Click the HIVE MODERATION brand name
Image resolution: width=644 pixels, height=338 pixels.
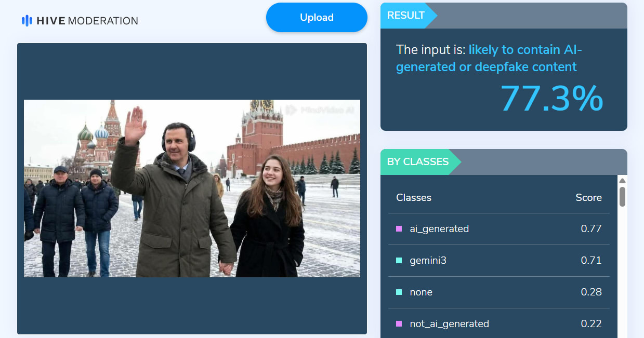[x=87, y=21]
